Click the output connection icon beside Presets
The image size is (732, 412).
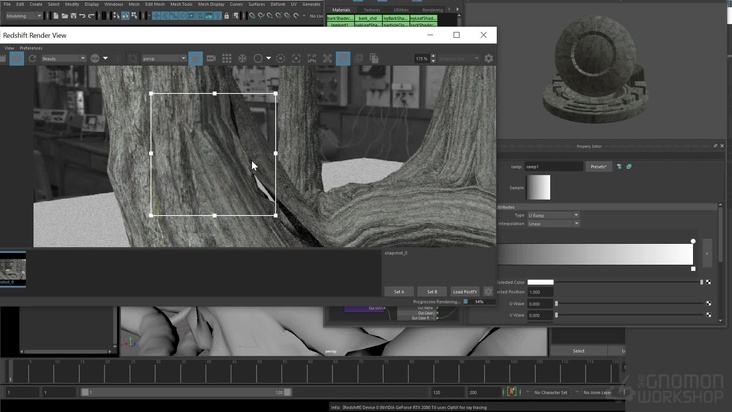pyautogui.click(x=629, y=167)
